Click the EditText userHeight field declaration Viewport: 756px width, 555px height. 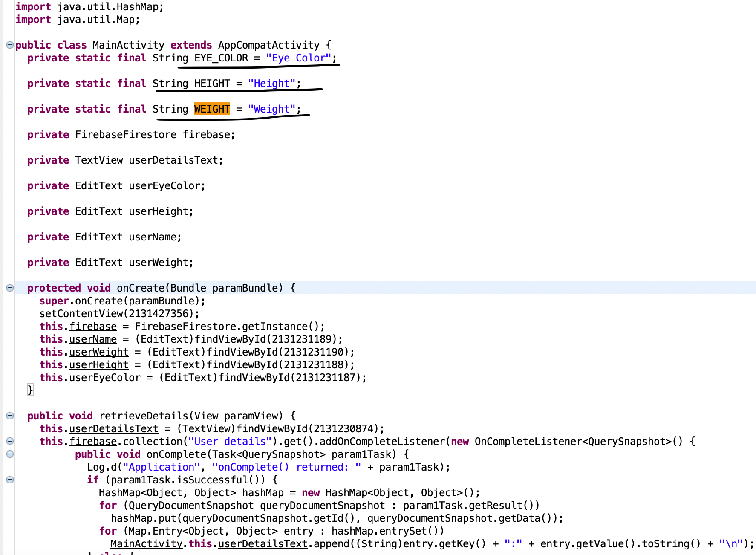(x=110, y=211)
